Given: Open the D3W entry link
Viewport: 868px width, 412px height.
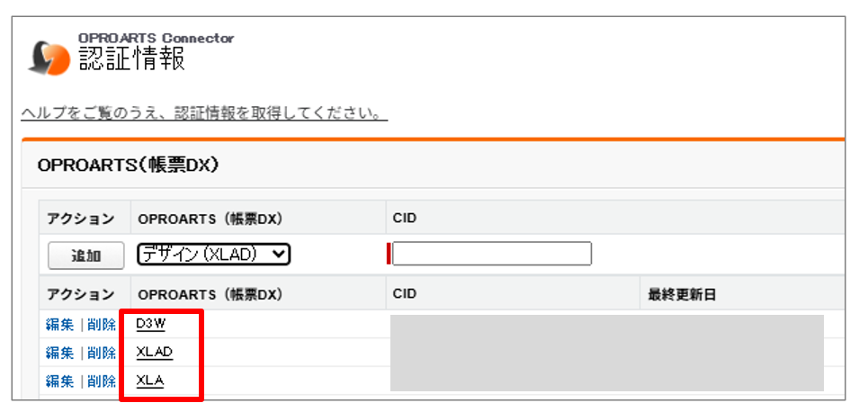Looking at the screenshot, I should point(150,324).
